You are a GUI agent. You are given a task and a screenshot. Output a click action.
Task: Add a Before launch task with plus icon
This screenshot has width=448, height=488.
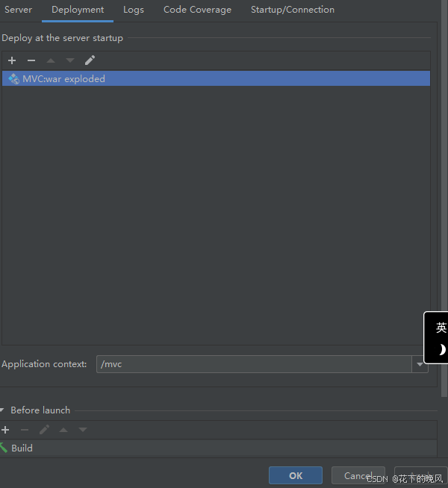coord(5,430)
